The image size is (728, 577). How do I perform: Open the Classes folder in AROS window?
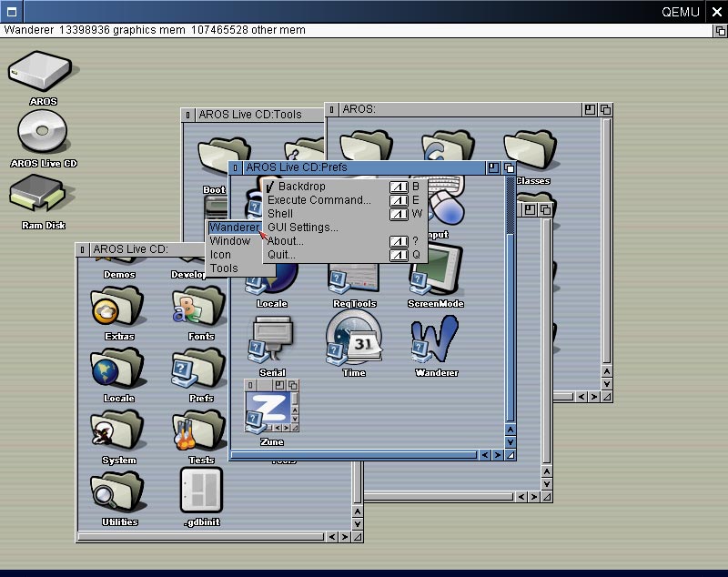(x=532, y=149)
